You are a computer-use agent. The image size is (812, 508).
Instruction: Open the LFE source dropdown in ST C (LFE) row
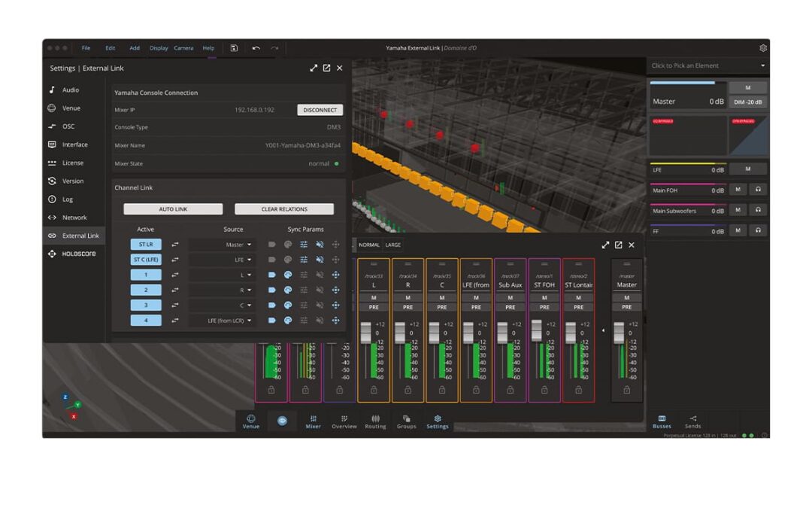tap(221, 259)
